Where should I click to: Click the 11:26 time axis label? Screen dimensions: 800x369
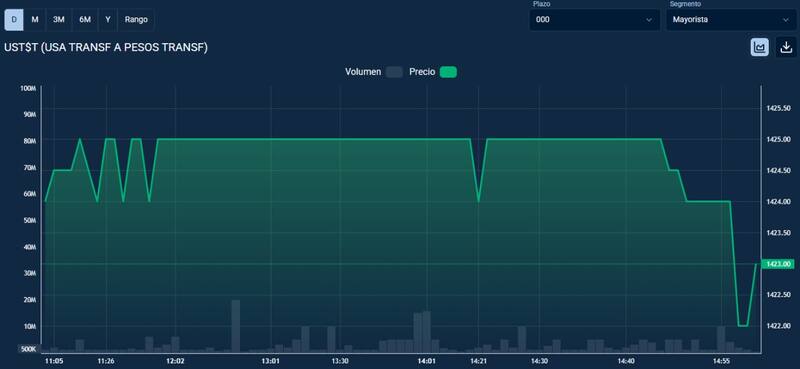click(106, 361)
